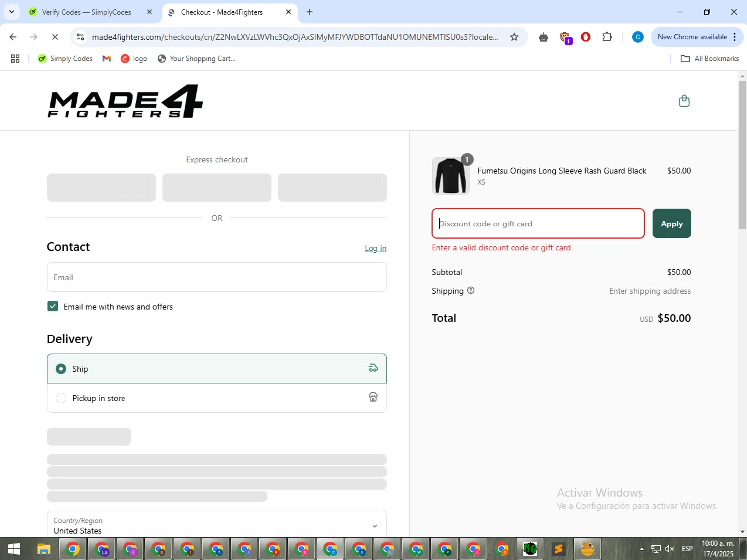The height and width of the screenshot is (560, 747).
Task: Click the address bar URL
Action: [295, 37]
